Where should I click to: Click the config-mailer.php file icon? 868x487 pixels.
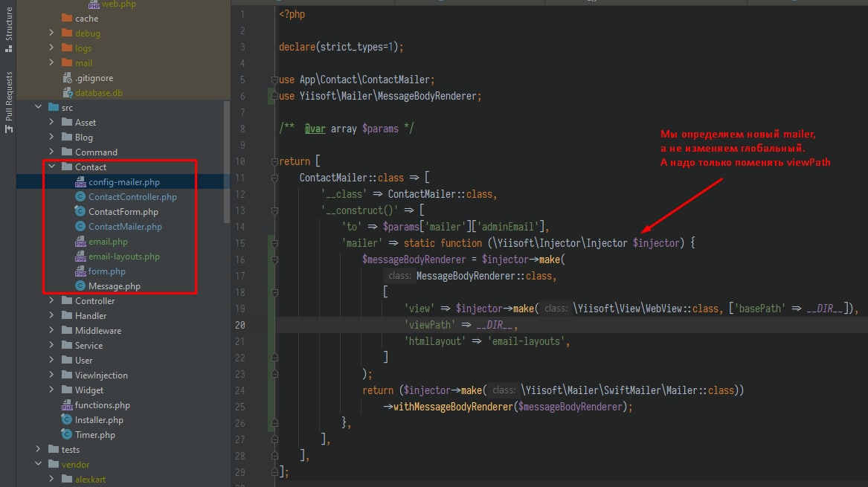80,182
